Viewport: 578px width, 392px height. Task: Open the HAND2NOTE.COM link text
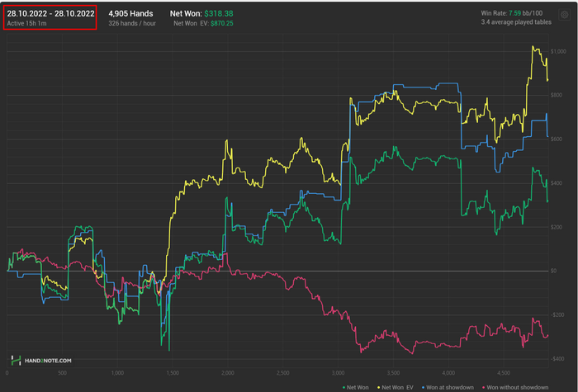pos(48,361)
